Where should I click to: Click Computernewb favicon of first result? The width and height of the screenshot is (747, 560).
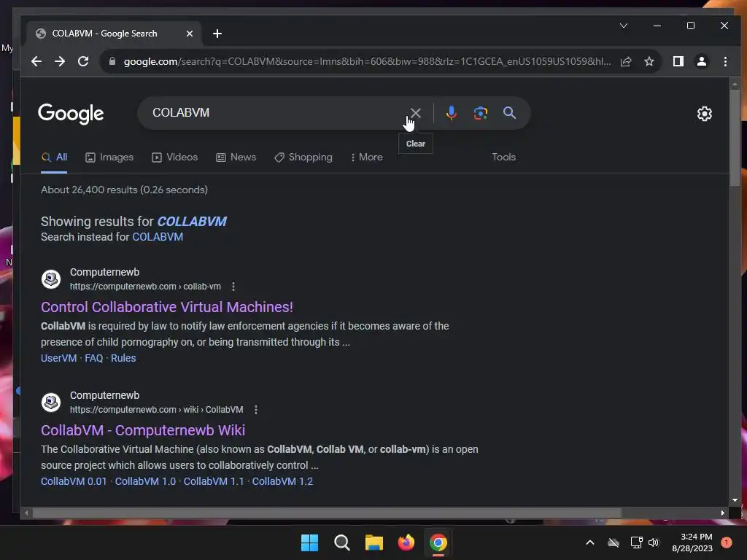point(51,279)
